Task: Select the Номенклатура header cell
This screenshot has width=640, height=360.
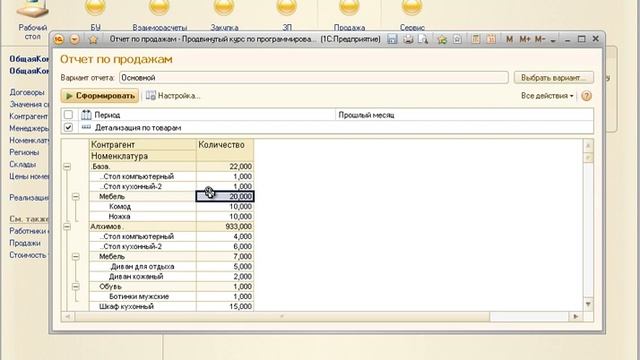Action: 142,156
